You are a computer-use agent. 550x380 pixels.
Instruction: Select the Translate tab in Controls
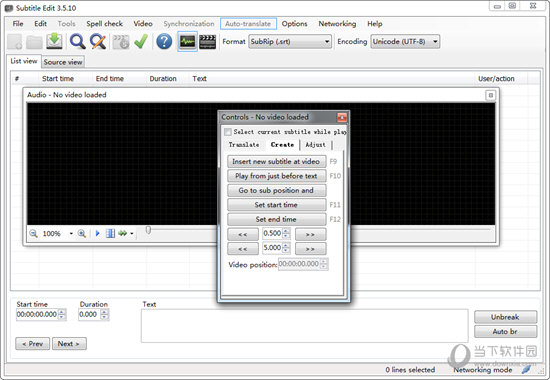(x=244, y=145)
